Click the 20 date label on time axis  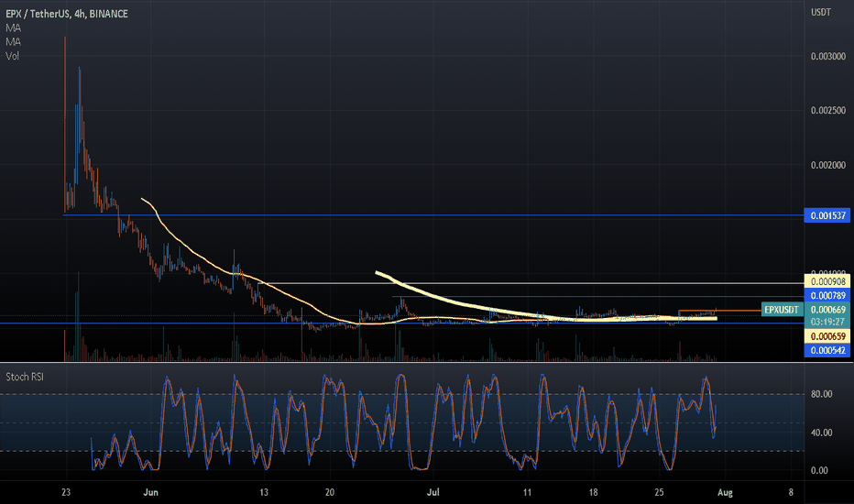tap(330, 493)
